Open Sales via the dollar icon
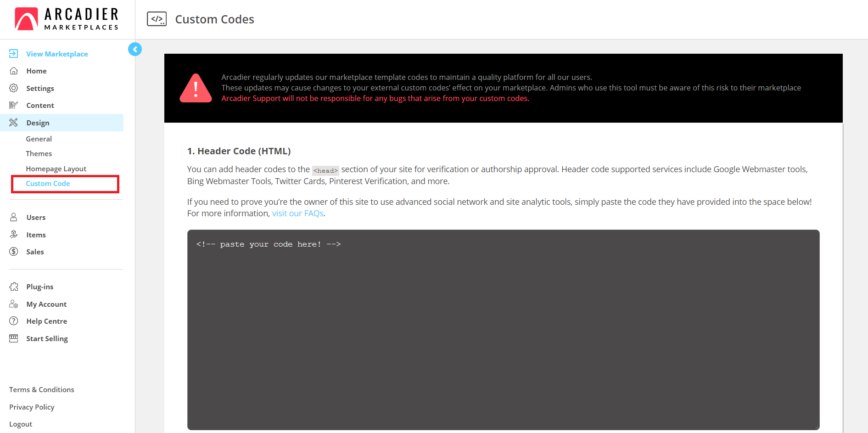 pyautogui.click(x=14, y=251)
